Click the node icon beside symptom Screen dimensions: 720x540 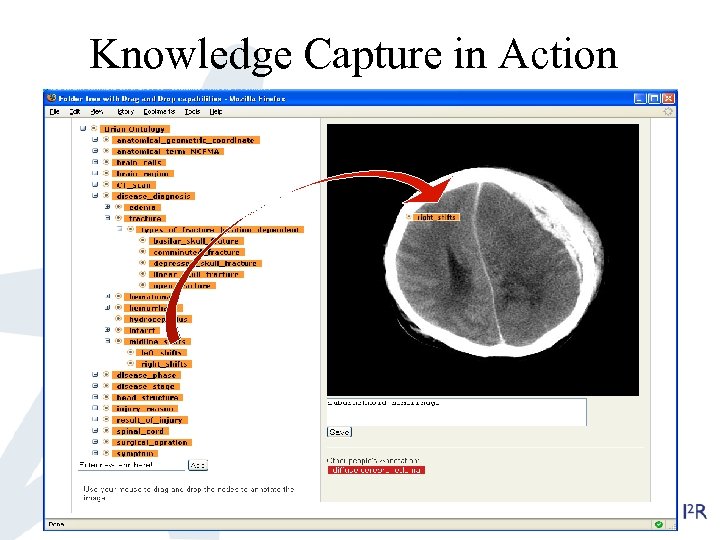pyautogui.click(x=106, y=453)
